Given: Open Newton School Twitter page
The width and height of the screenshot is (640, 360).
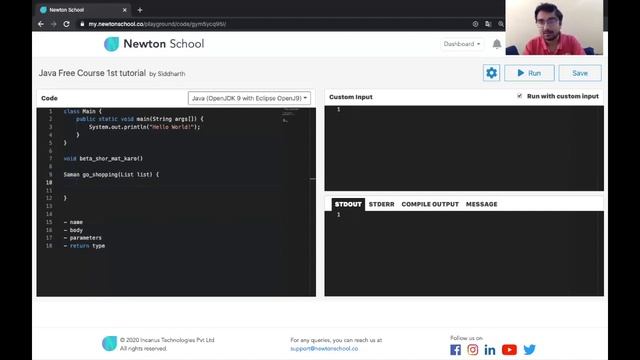Looking at the screenshot, I should (x=529, y=350).
